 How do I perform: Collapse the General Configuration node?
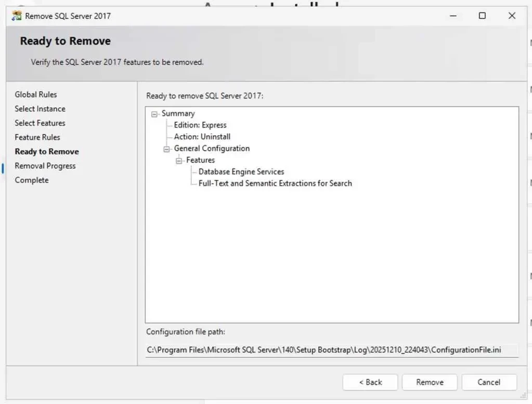coord(166,149)
